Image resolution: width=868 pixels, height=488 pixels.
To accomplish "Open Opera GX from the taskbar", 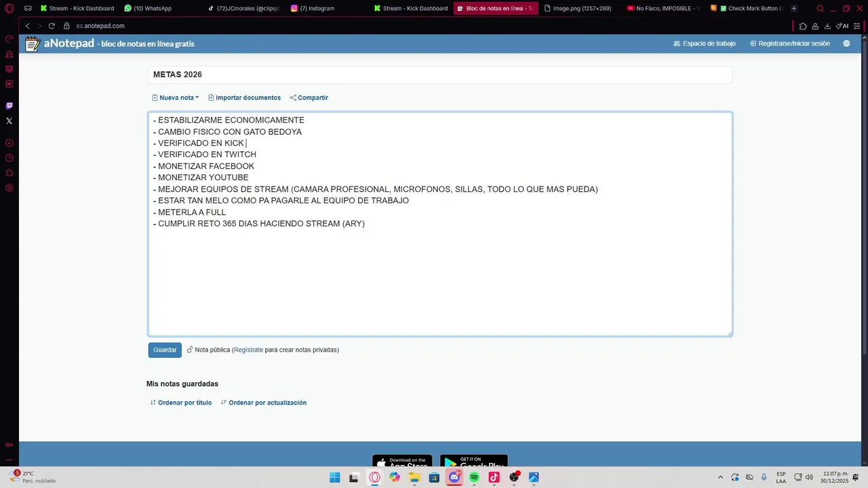I will tap(374, 477).
